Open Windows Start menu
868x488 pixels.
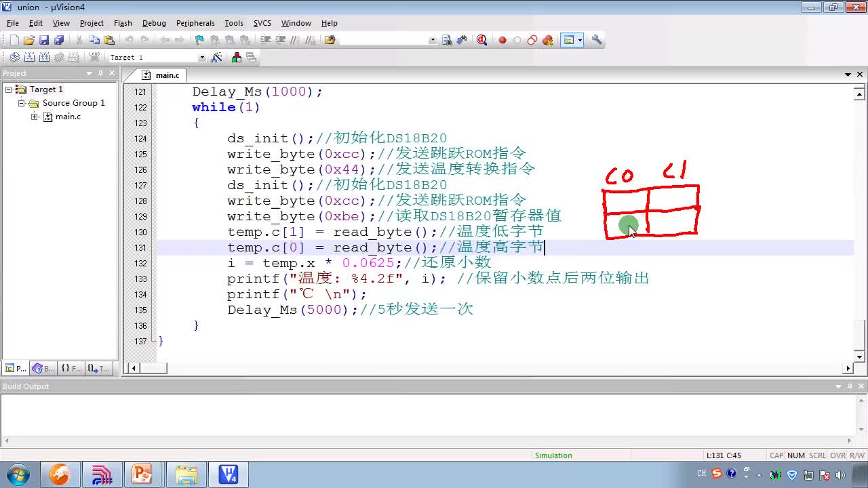pyautogui.click(x=18, y=474)
